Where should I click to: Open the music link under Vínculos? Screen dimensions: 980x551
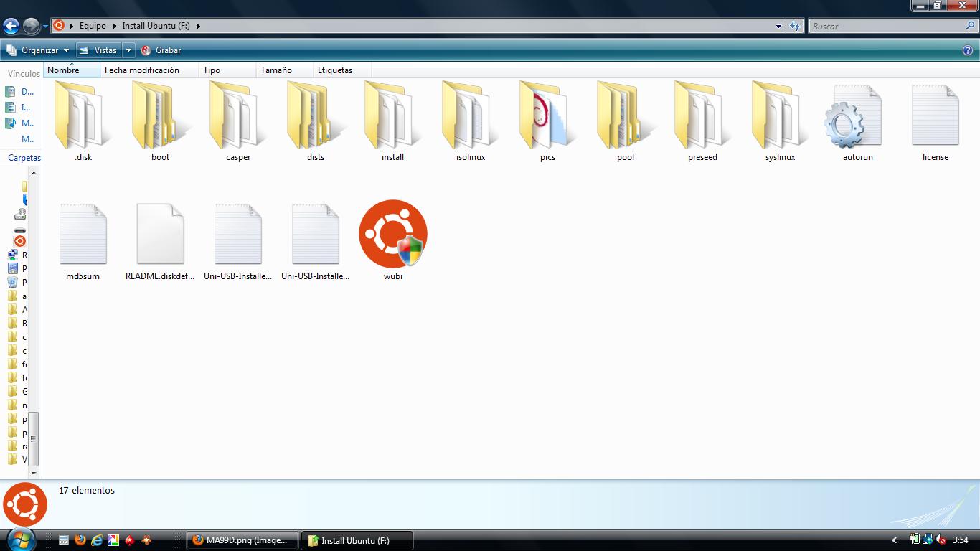click(19, 123)
